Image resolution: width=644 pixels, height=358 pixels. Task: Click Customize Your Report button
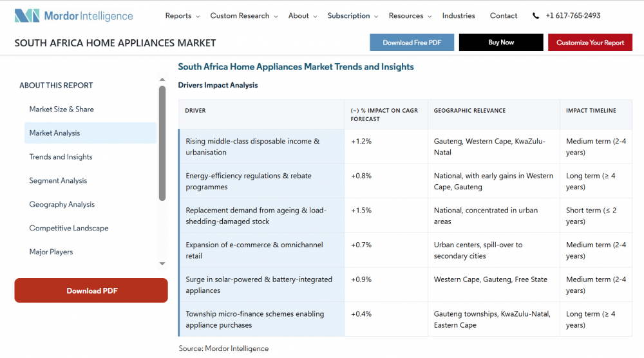590,42
